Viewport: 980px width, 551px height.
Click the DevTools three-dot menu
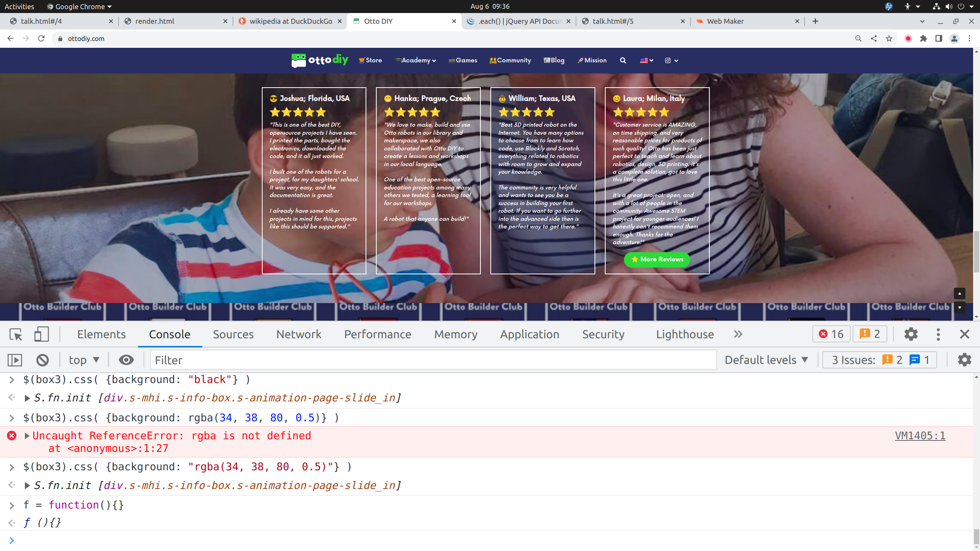pos(938,334)
